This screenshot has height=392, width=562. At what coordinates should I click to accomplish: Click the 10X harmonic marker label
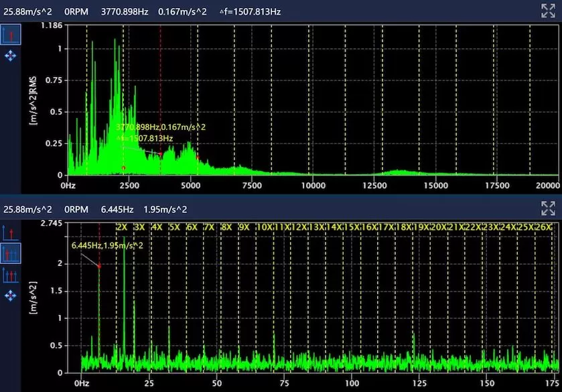(x=265, y=228)
